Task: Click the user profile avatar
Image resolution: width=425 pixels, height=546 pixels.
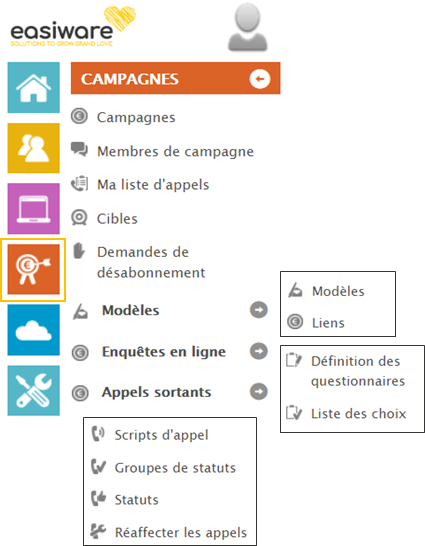Action: pyautogui.click(x=247, y=29)
